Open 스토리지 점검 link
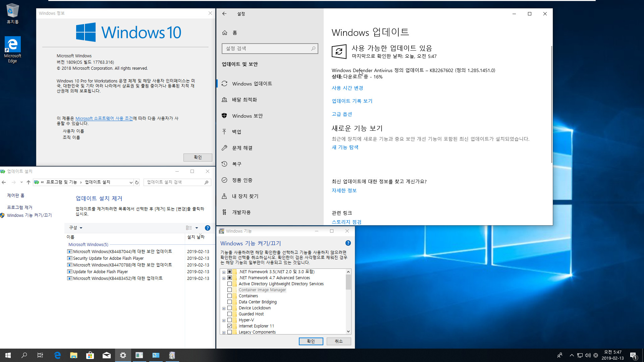 [x=346, y=222]
